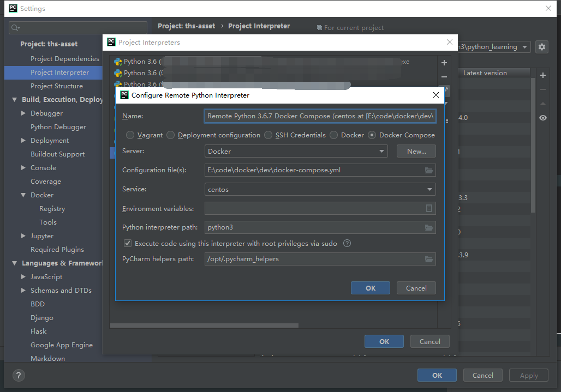Screen dimensions: 561x392
Task: Select Docker Compose radio option
Action: (x=372, y=135)
